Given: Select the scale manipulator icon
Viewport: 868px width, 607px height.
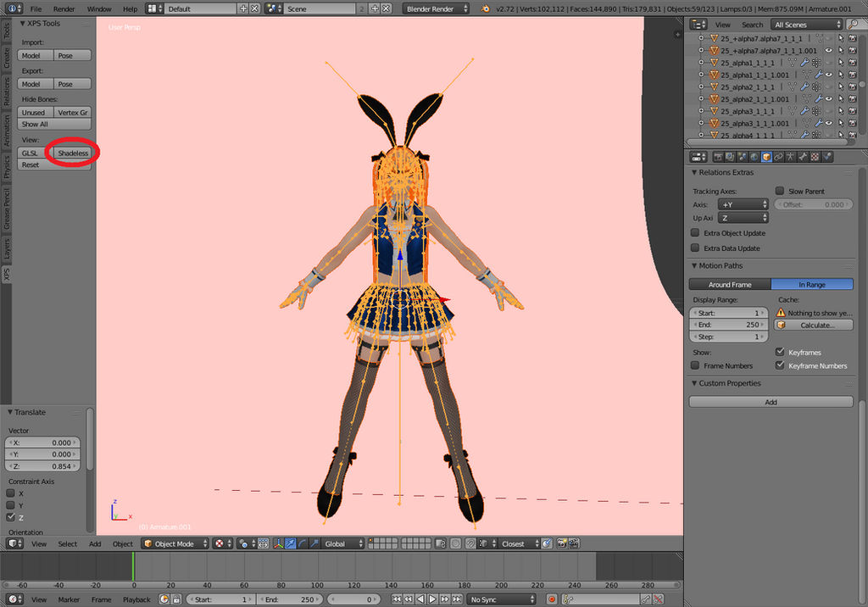Looking at the screenshot, I should pos(314,544).
